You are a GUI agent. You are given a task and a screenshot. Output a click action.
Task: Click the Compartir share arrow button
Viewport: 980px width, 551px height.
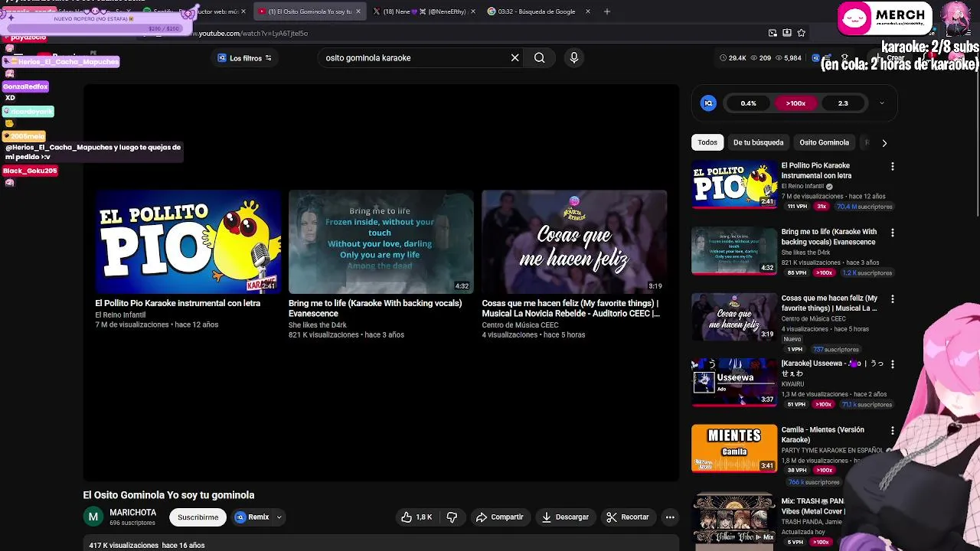499,517
